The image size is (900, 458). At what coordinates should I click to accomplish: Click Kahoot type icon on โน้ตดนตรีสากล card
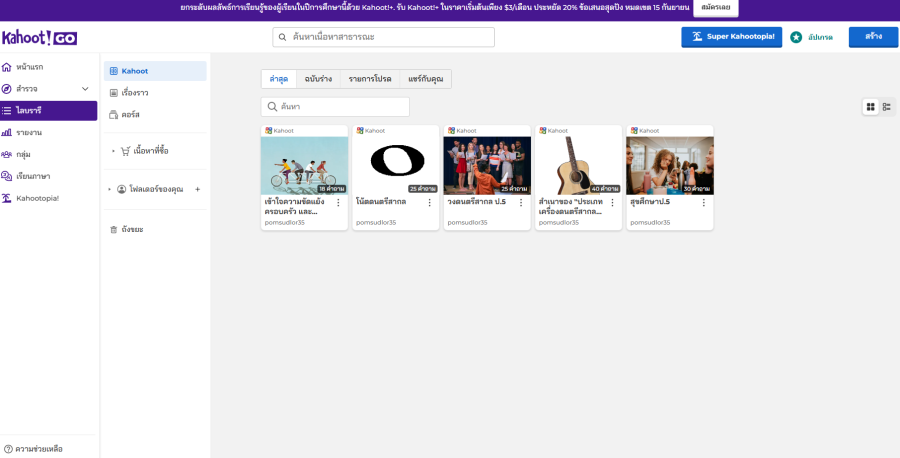click(360, 131)
